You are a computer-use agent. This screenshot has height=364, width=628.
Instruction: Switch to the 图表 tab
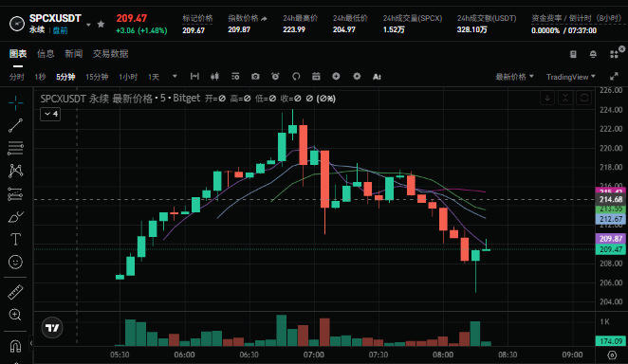click(18, 54)
